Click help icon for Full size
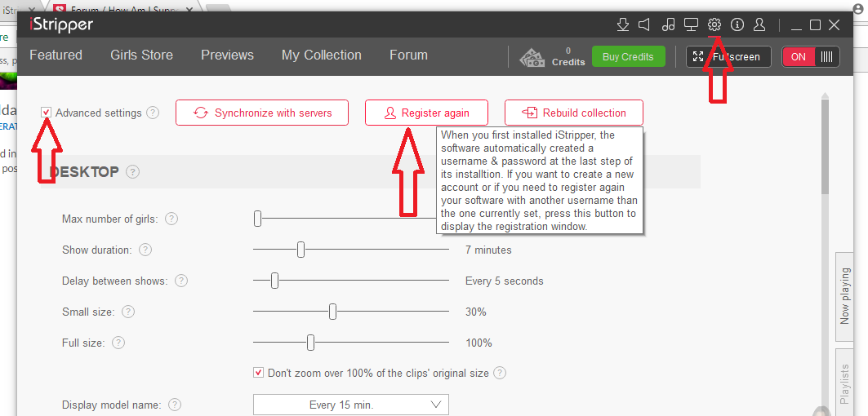The width and height of the screenshot is (868, 416). click(118, 343)
